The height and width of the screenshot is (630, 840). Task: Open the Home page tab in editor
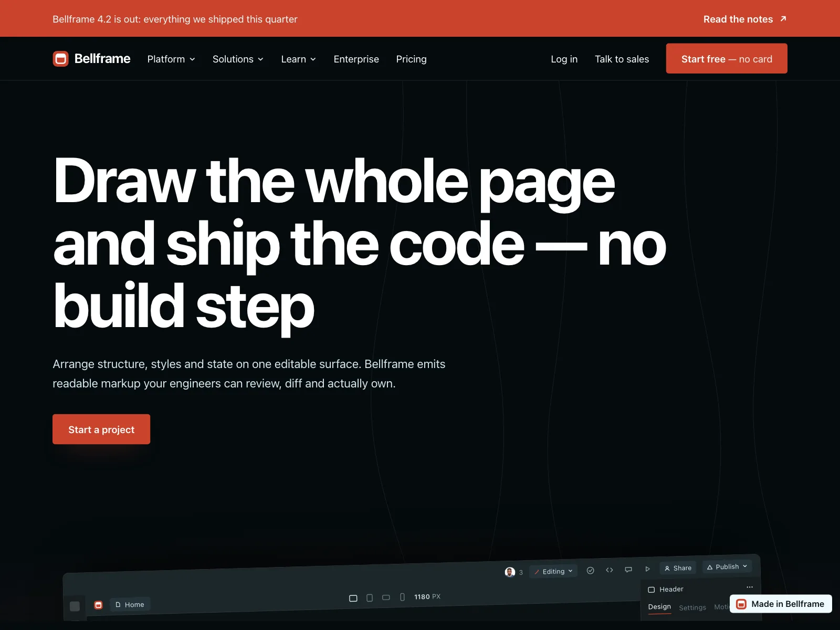(x=130, y=604)
